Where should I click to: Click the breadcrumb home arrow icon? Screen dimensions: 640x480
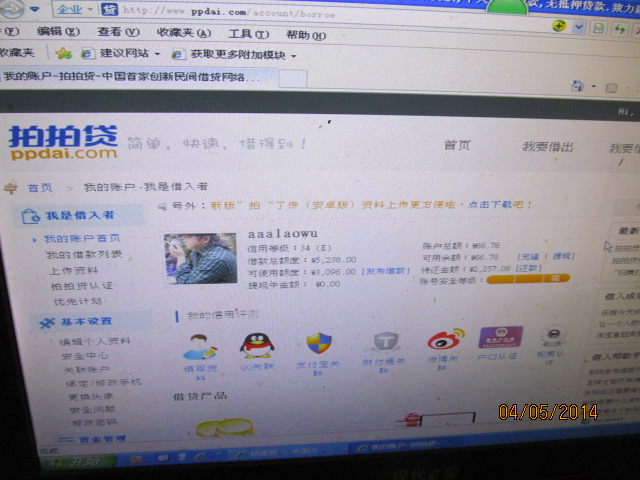point(11,187)
